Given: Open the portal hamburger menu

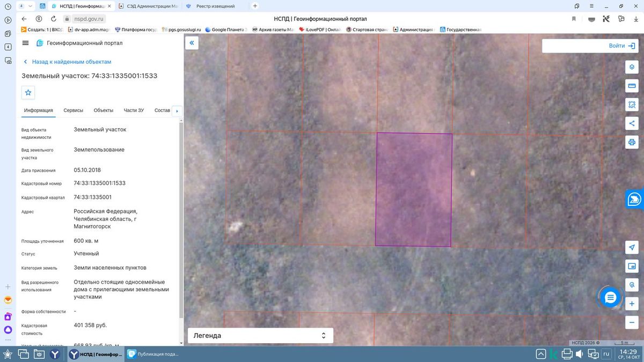Looking at the screenshot, I should tap(25, 43).
